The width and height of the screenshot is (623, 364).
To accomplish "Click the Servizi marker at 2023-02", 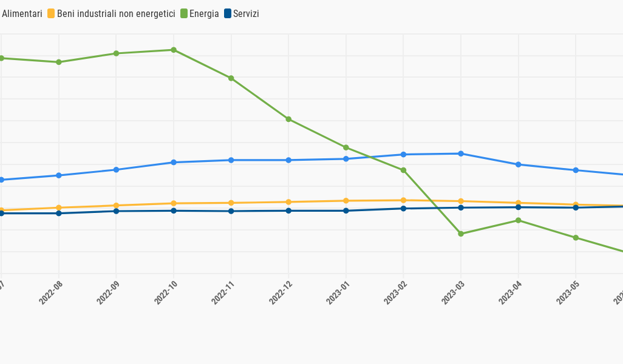I will click(403, 209).
